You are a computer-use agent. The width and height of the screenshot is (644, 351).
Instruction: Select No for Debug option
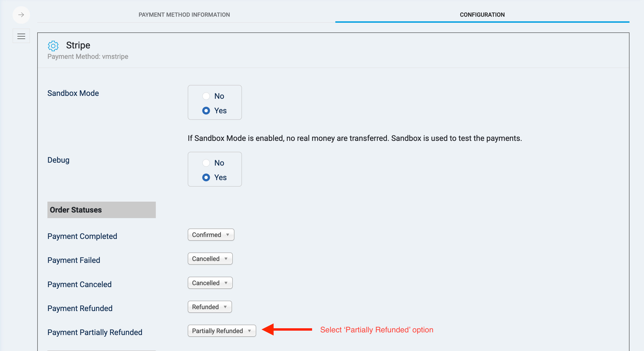coord(206,163)
